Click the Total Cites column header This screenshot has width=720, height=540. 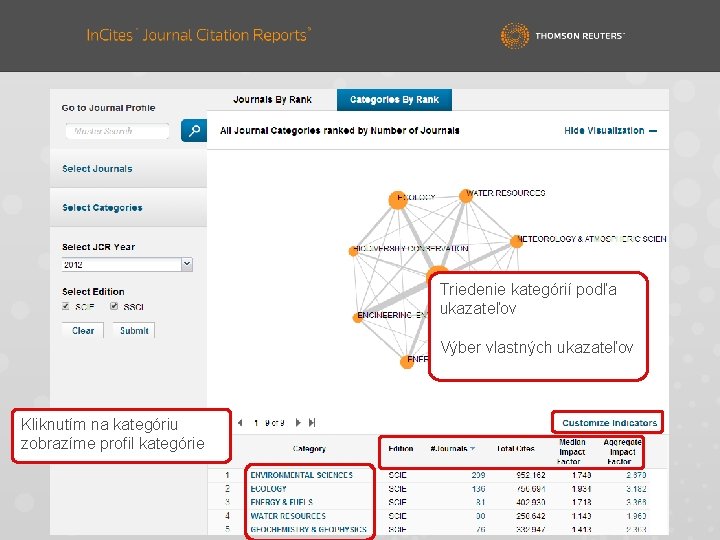516,449
